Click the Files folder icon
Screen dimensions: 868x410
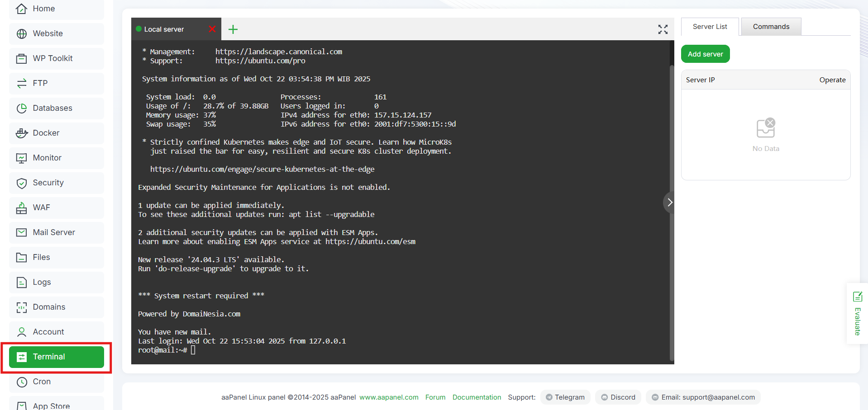(x=21, y=257)
